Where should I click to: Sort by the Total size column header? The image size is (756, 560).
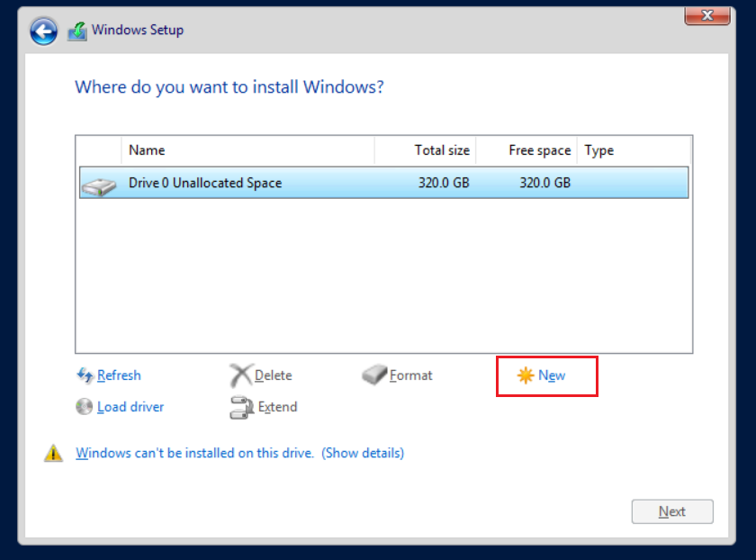pos(425,150)
